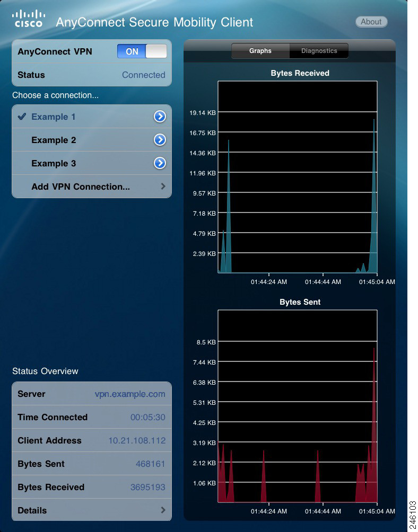
Task: Click the checkmark beside Example 1
Action: pyautogui.click(x=22, y=117)
